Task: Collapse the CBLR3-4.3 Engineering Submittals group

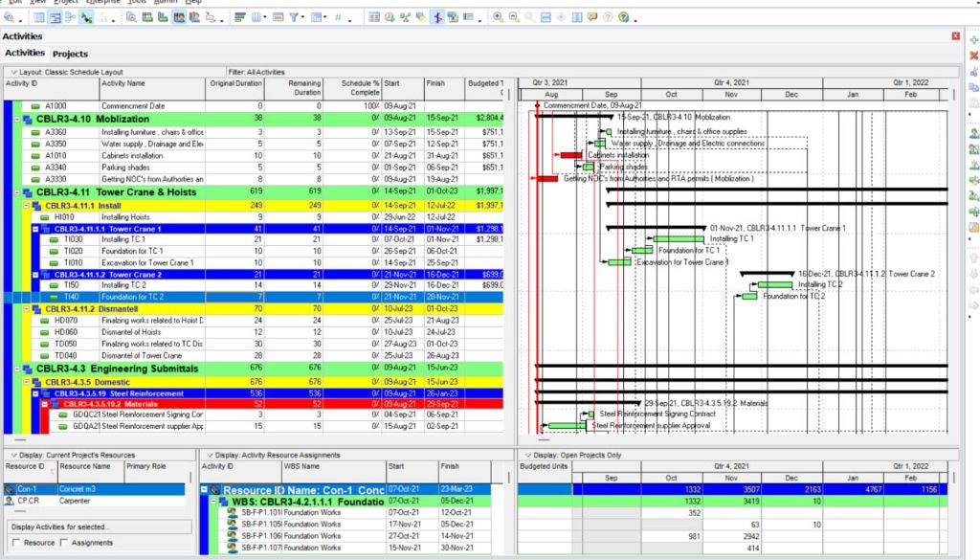Action: [15, 369]
